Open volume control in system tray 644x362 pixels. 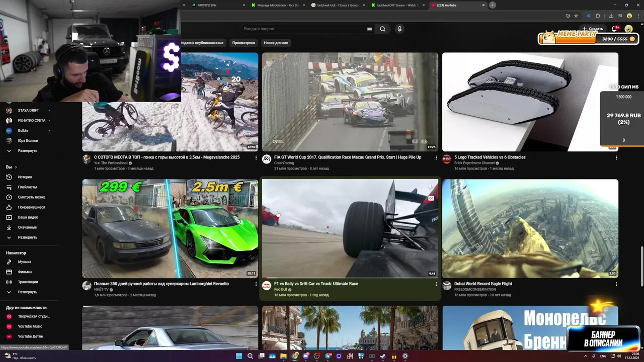618,356
